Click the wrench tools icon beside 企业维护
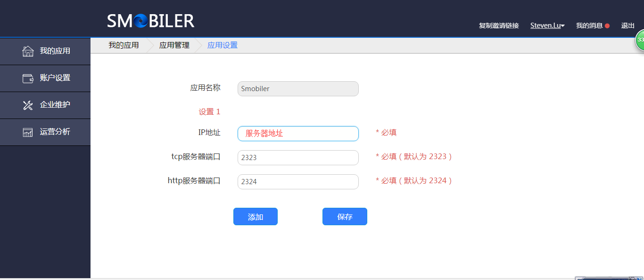The width and height of the screenshot is (644, 280). point(28,105)
